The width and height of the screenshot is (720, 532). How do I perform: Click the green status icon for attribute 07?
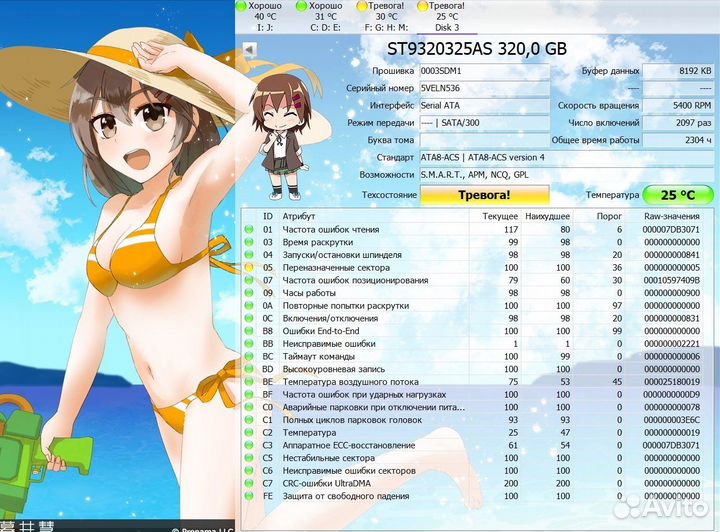249,280
